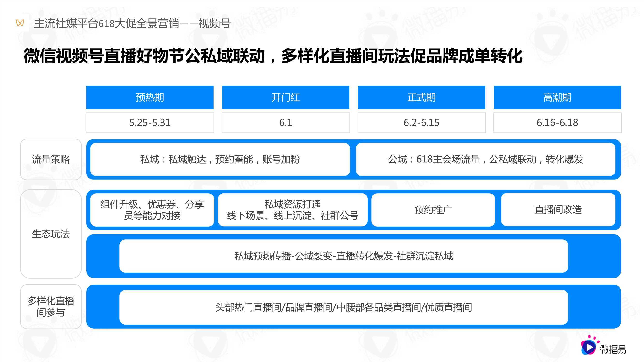The height and width of the screenshot is (362, 644).
Task: Click the date cell 5.25-5.31
Action: (150, 123)
